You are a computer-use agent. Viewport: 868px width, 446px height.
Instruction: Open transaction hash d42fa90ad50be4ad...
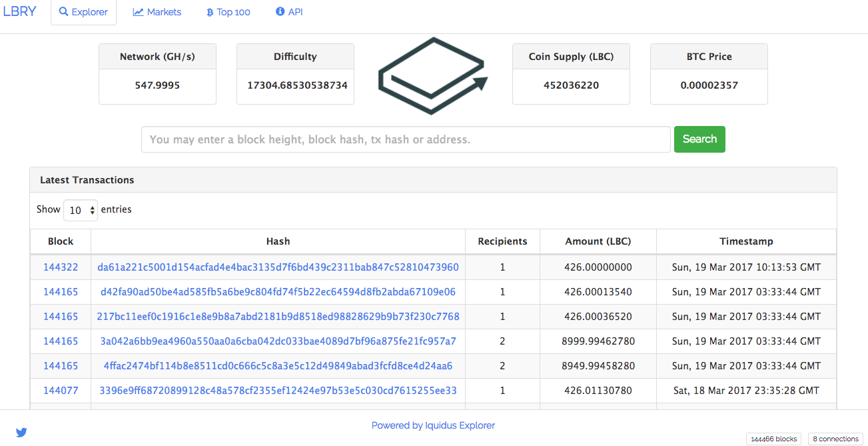[x=278, y=292]
